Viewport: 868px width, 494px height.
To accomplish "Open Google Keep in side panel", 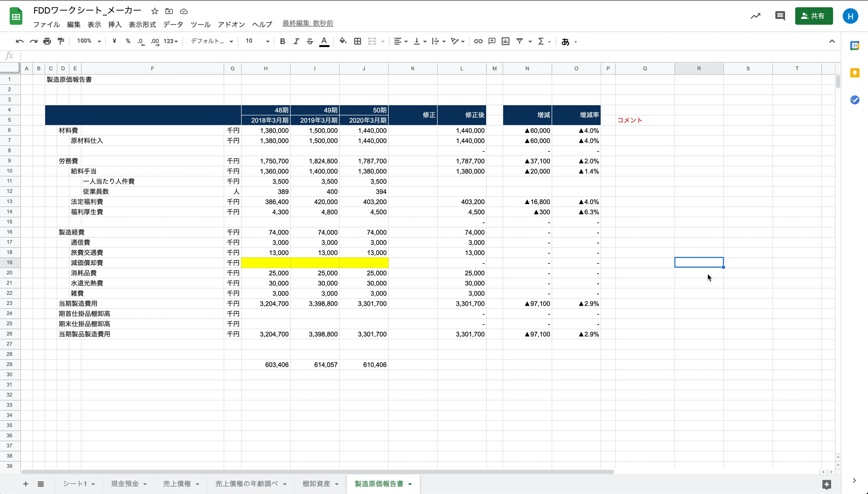I will click(x=855, y=73).
